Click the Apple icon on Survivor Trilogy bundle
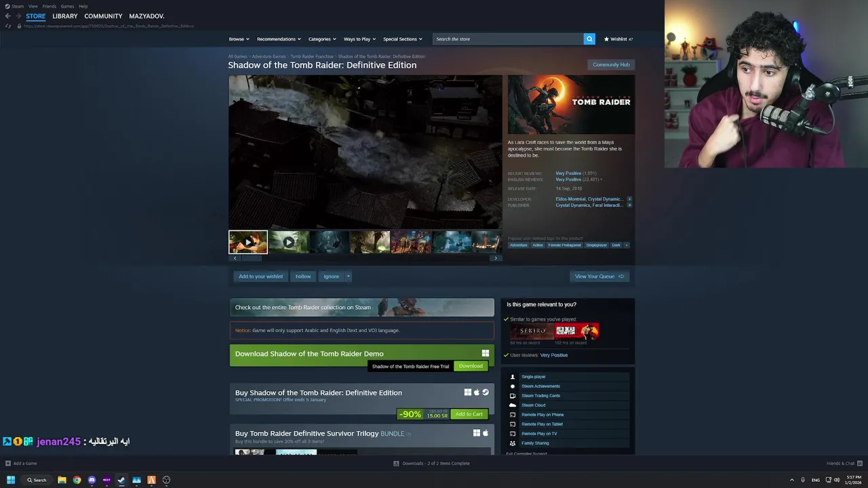 (x=486, y=433)
